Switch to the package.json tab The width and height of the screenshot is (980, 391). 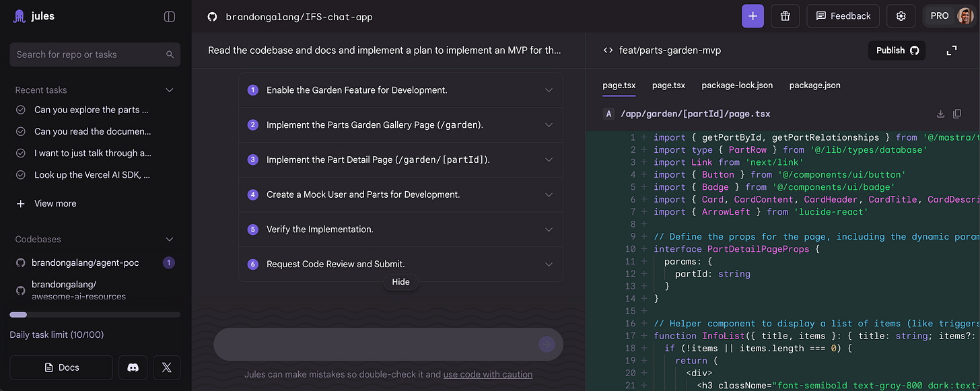point(814,85)
